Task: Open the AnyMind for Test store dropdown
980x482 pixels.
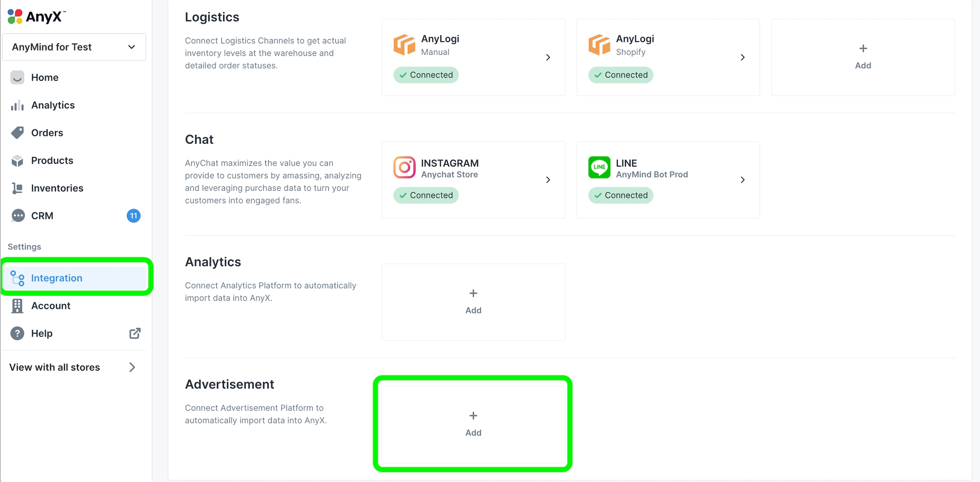Action: pos(74,47)
